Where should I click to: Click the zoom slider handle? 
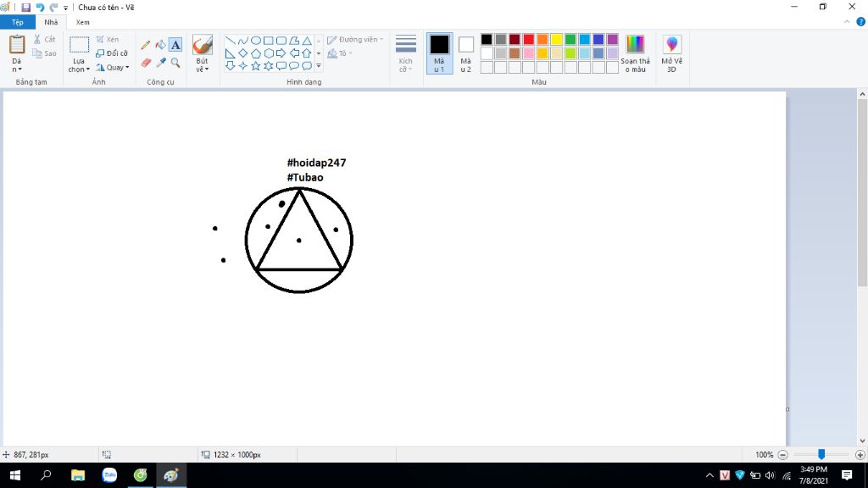[821, 454]
